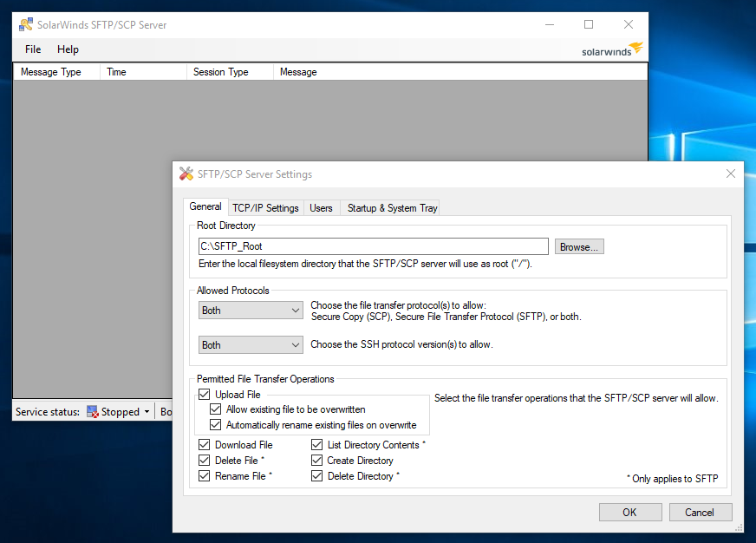Open the SSH protocol version dropdown
This screenshot has height=543, width=756.
pos(251,345)
